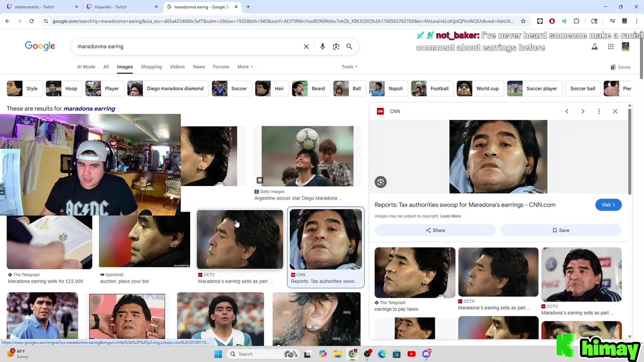Click the Chrome address bar

283,21
